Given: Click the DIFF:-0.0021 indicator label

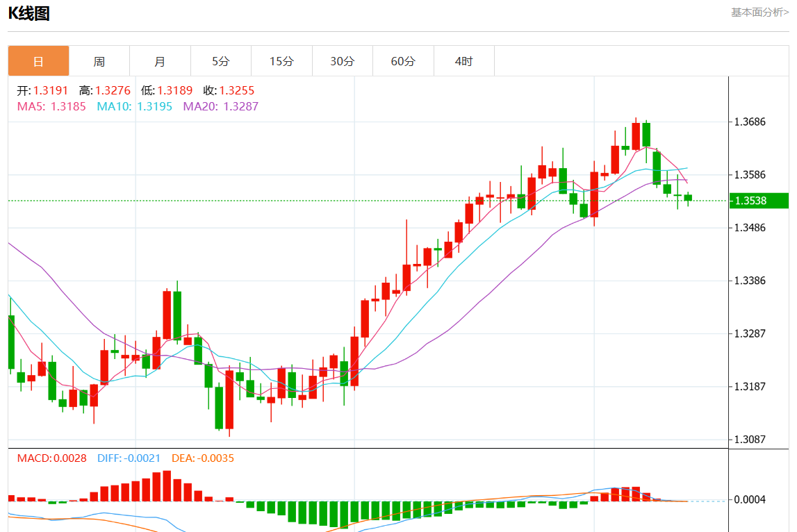Looking at the screenshot, I should pos(129,458).
